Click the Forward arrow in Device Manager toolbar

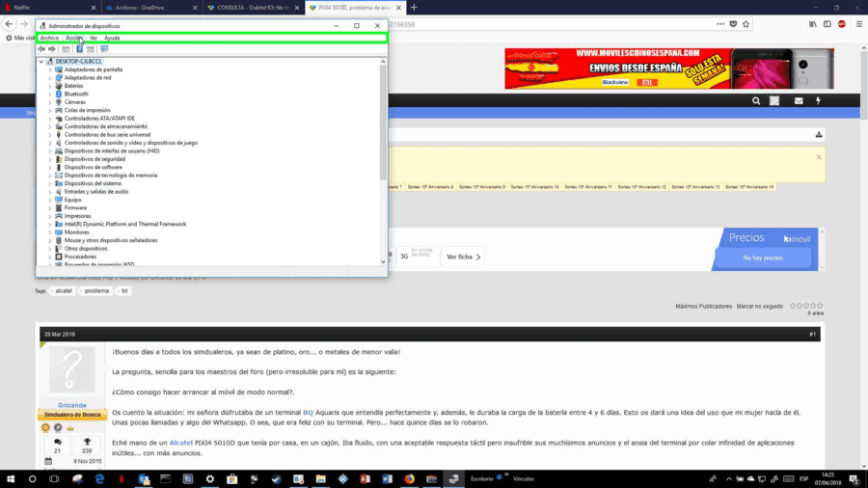[x=52, y=48]
